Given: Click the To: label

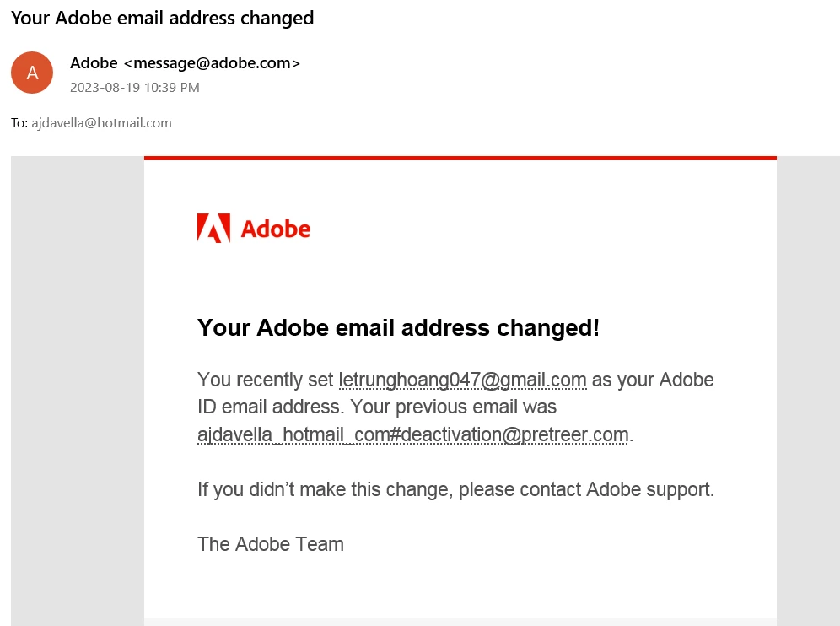Looking at the screenshot, I should click(x=19, y=122).
